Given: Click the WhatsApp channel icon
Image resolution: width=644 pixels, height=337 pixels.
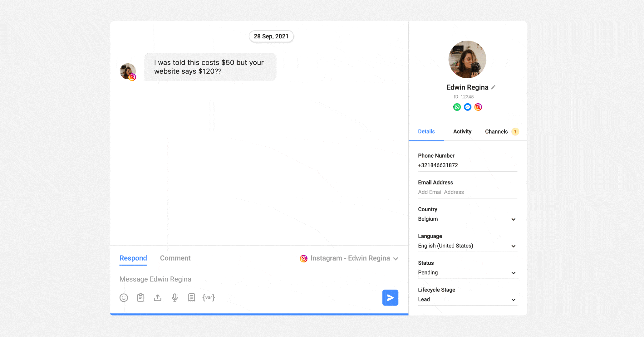Looking at the screenshot, I should click(x=456, y=107).
